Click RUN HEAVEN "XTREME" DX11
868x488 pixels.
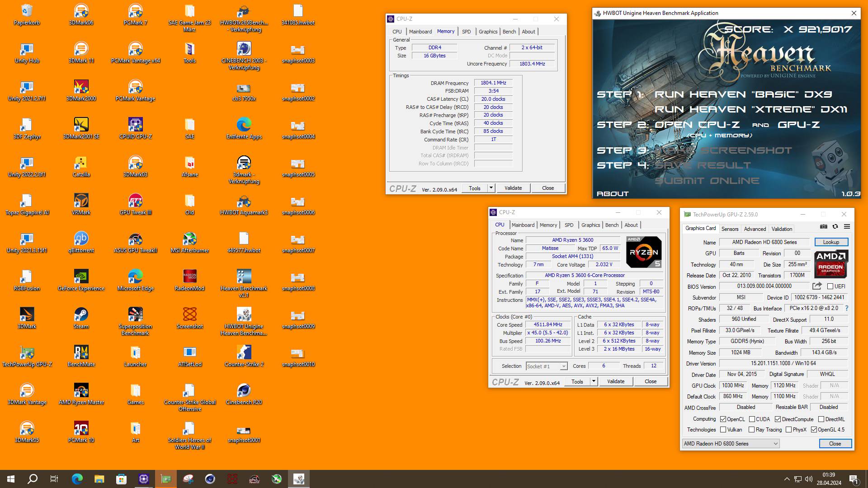750,109
